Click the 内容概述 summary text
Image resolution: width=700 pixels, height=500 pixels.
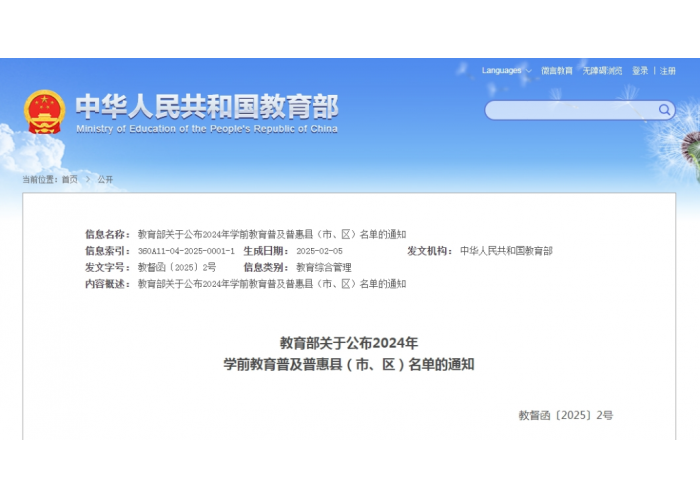coord(272,284)
